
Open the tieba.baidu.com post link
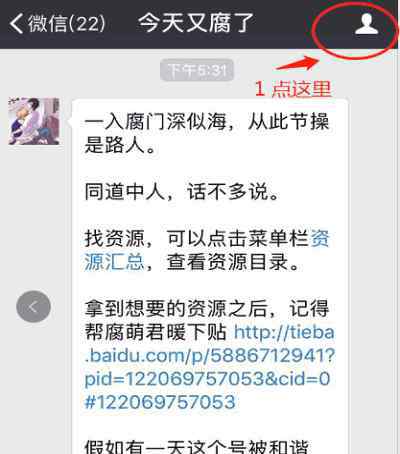click(x=209, y=367)
